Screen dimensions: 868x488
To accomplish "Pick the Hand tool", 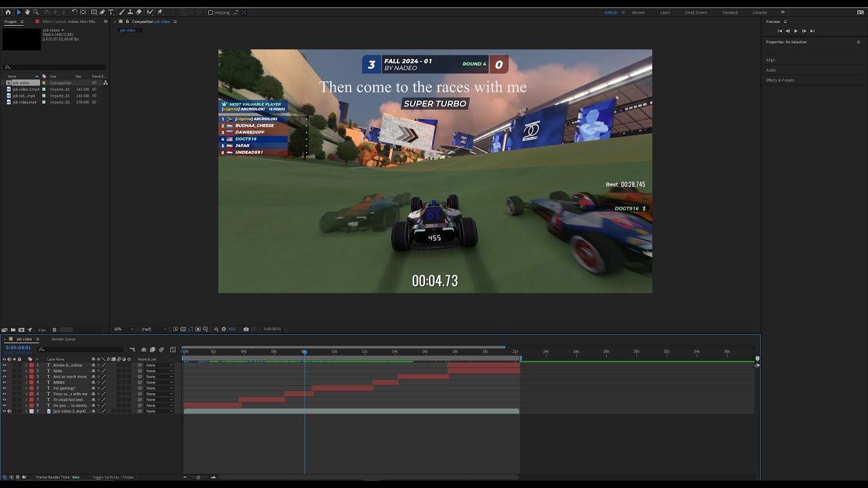I will pyautogui.click(x=27, y=12).
